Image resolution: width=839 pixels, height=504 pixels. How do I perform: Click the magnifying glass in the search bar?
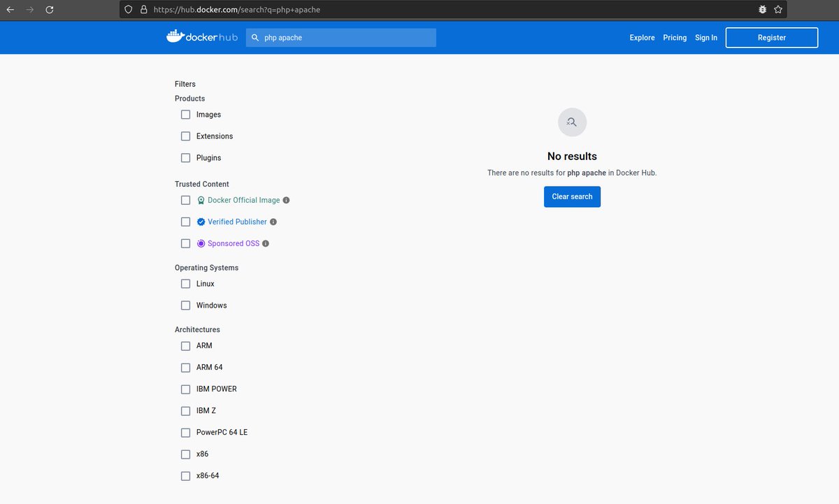254,37
